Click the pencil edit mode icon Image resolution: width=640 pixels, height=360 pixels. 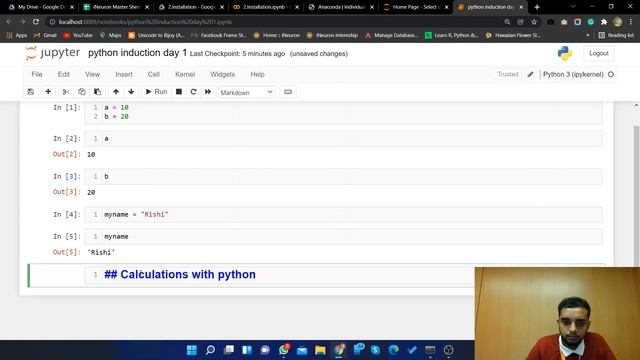coord(530,74)
